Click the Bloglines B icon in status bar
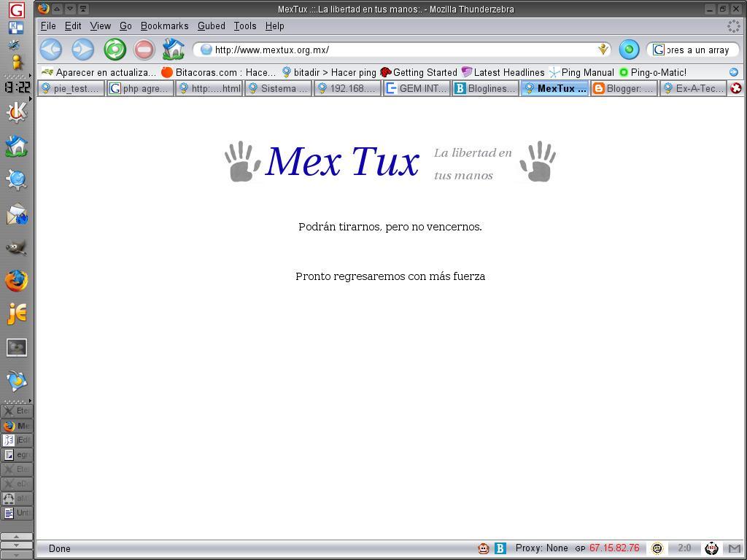The image size is (747, 560). coord(500,548)
